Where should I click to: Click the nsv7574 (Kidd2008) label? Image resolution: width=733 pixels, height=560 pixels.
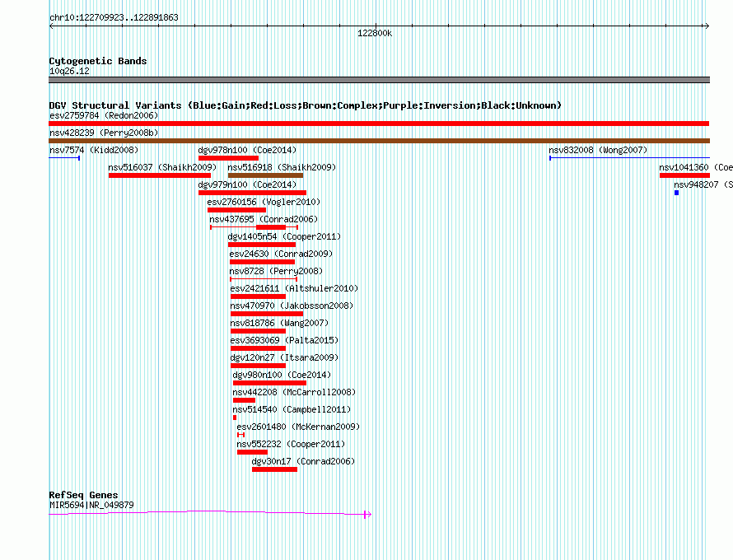[94, 150]
